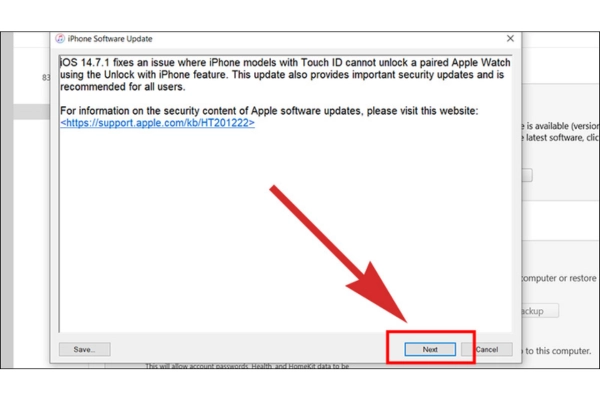Save the update release notes

85,349
